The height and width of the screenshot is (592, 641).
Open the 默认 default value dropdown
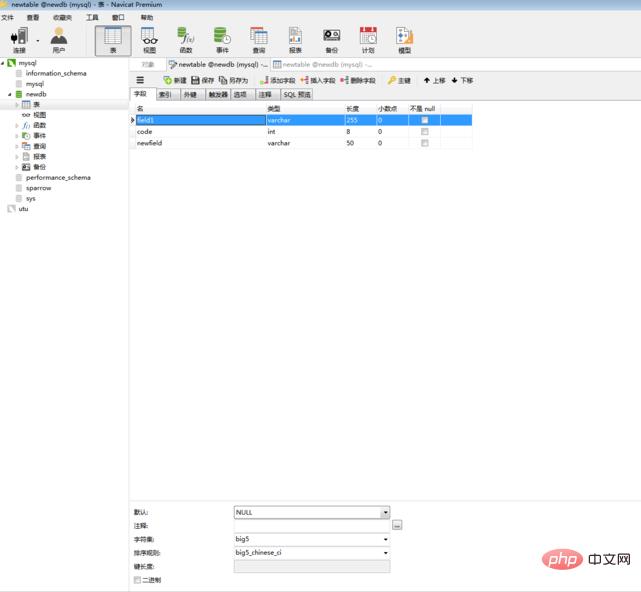click(x=385, y=512)
